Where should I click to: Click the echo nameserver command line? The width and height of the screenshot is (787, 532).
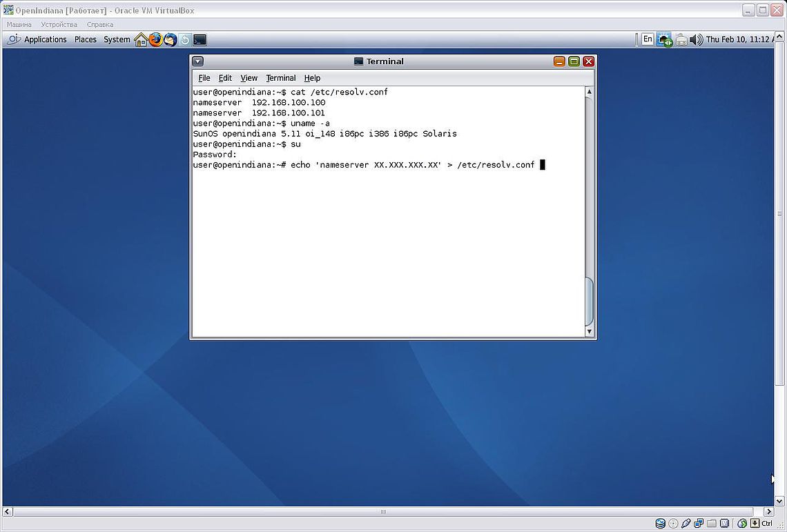coord(369,165)
